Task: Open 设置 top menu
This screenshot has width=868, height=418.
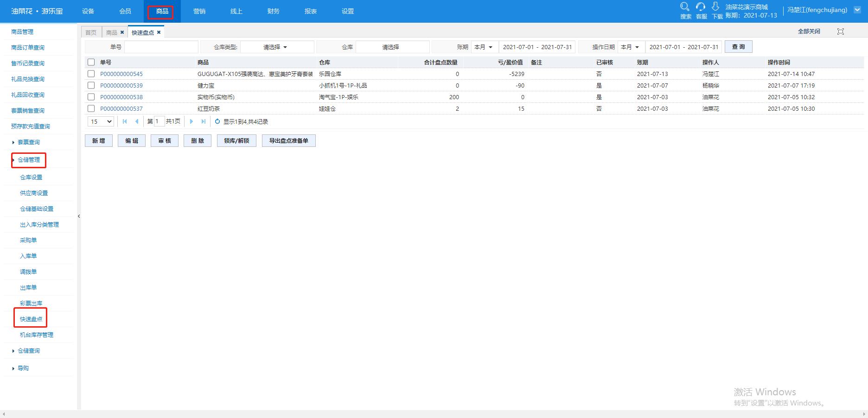Action: click(348, 11)
